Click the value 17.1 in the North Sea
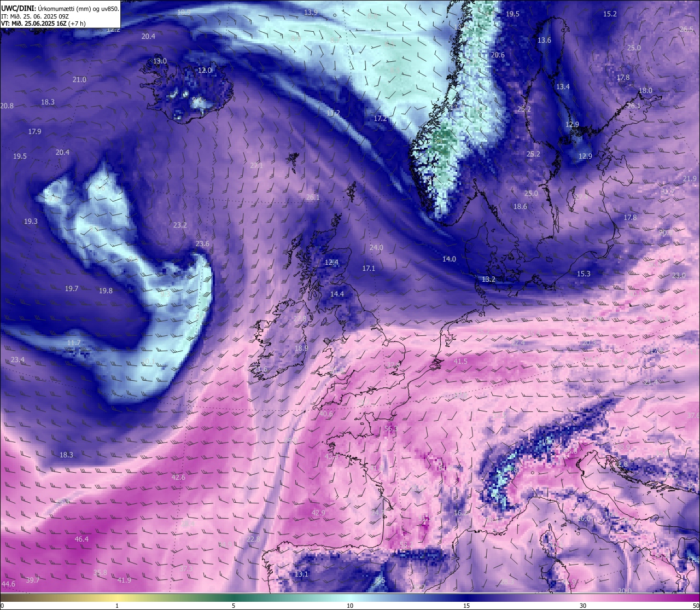Image resolution: width=700 pixels, height=610 pixels. point(369,269)
